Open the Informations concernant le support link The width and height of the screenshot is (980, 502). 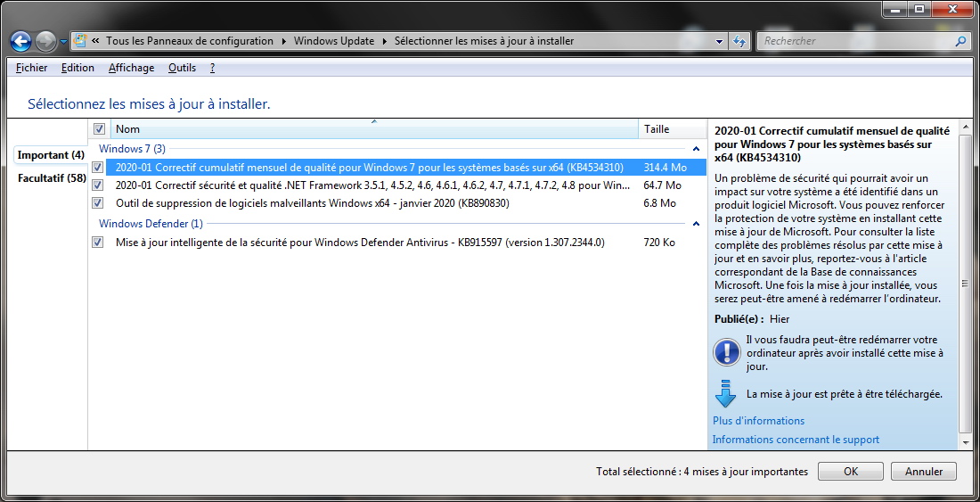click(x=796, y=440)
